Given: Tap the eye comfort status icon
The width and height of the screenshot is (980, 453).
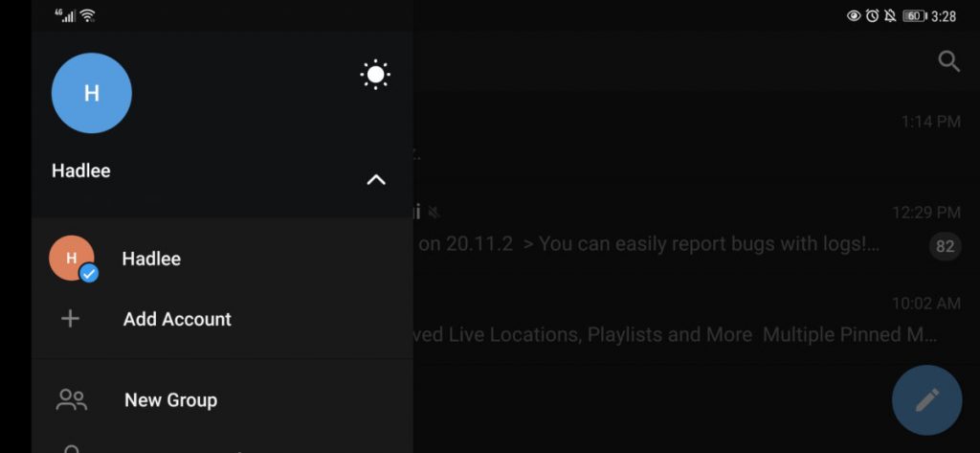Looking at the screenshot, I should [x=854, y=16].
